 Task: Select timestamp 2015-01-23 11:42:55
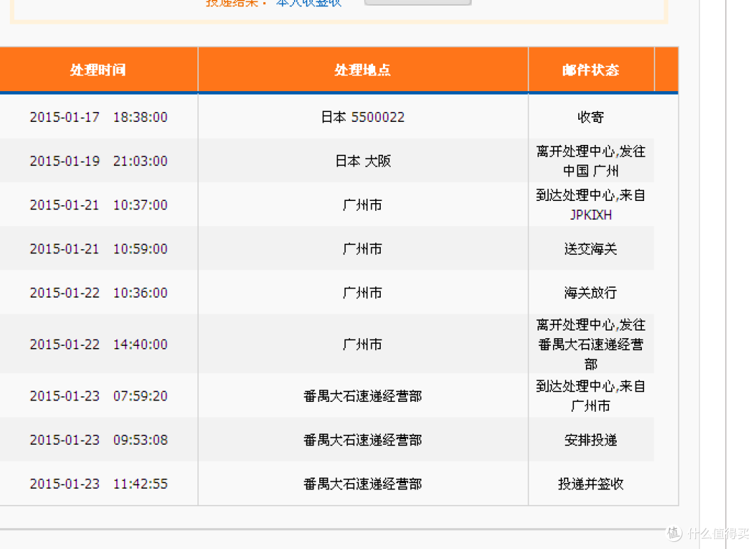click(99, 484)
